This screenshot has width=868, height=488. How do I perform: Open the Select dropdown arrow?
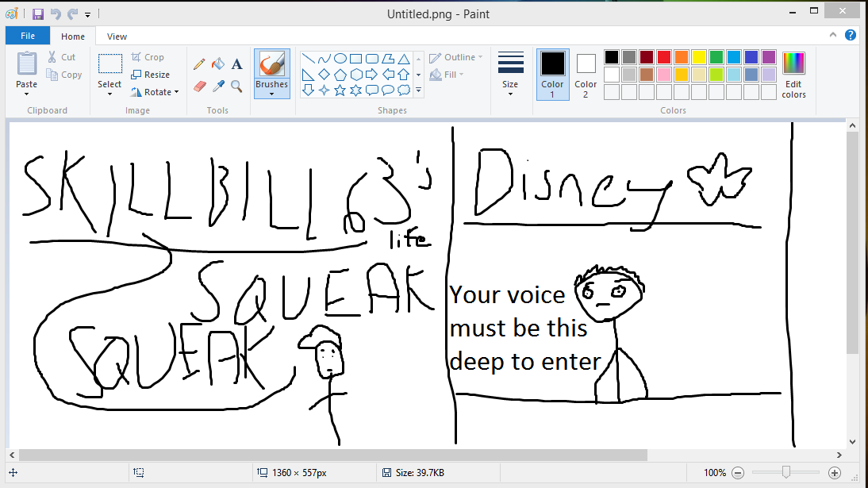(x=109, y=94)
